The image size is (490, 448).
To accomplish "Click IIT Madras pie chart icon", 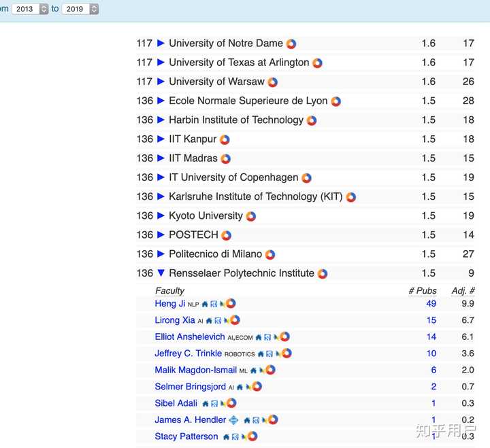I will point(226,159).
